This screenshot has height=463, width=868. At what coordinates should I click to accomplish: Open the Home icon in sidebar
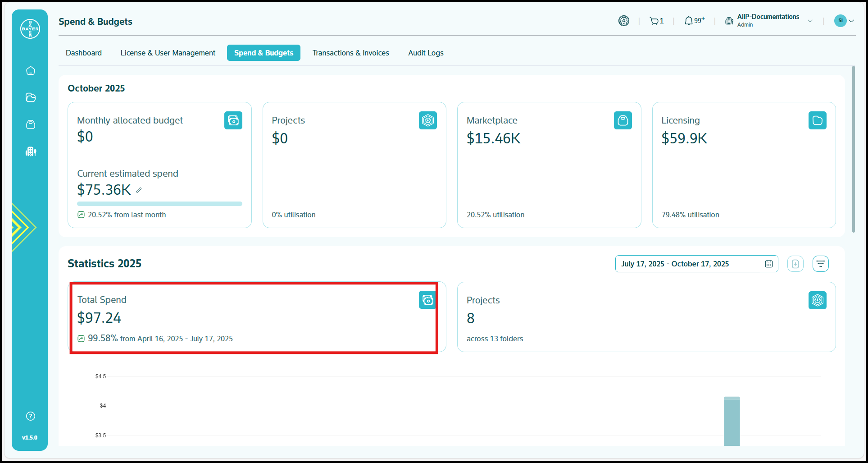click(31, 71)
